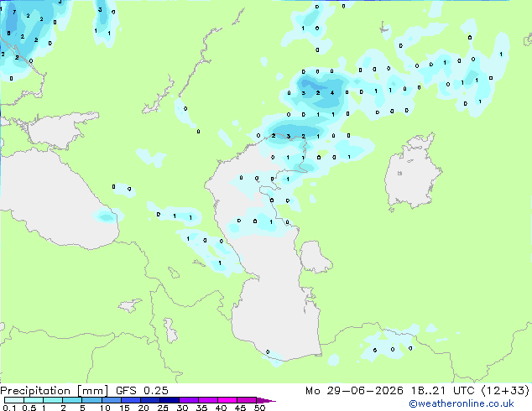Select the 15 mm legend color box
Image resolution: width=532 pixels, height=411 pixels.
130,400
